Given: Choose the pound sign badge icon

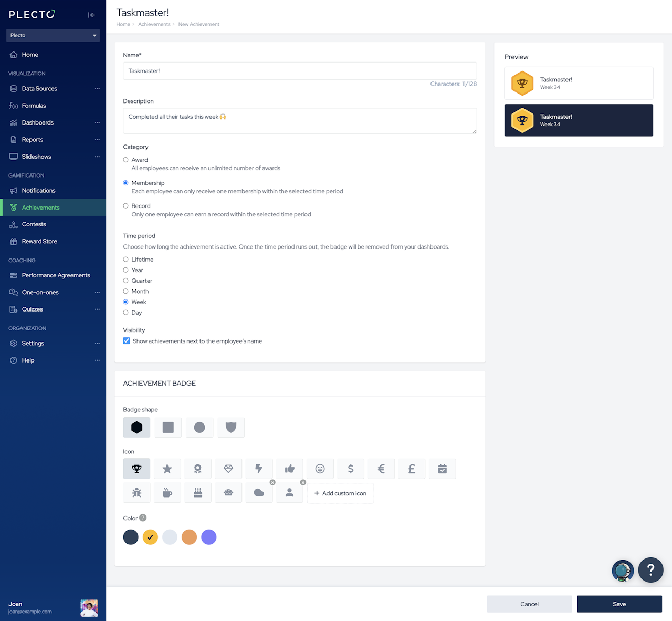Looking at the screenshot, I should pos(412,469).
